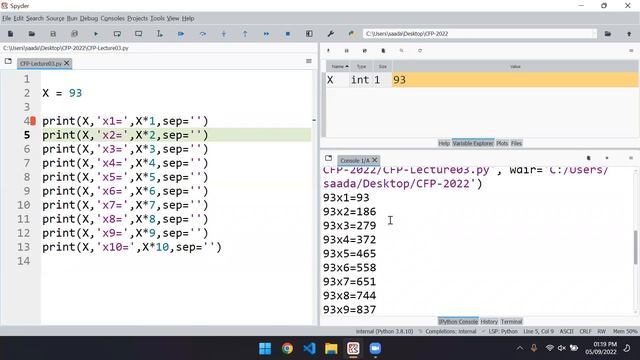Open Preferences with the wrench icon

tap(331, 34)
